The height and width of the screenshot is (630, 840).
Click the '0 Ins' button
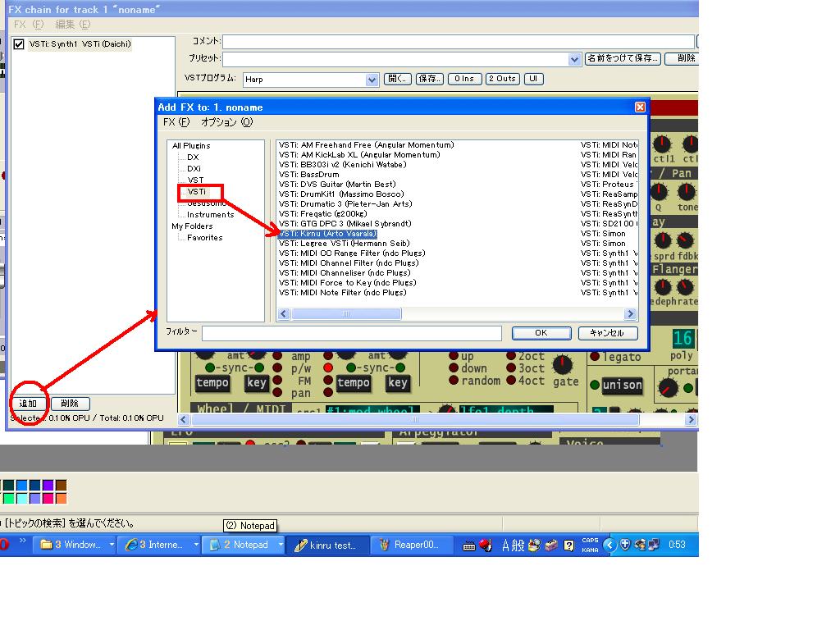point(464,79)
